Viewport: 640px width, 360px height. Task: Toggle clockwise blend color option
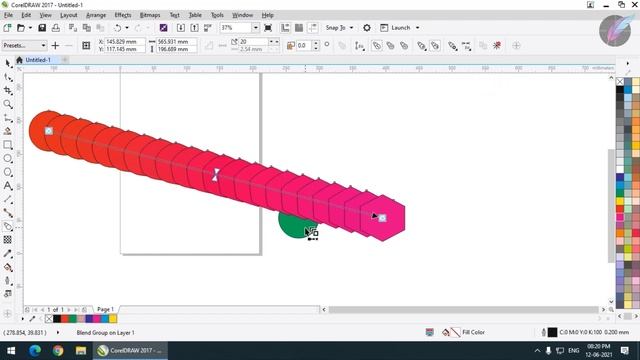pos(391,45)
